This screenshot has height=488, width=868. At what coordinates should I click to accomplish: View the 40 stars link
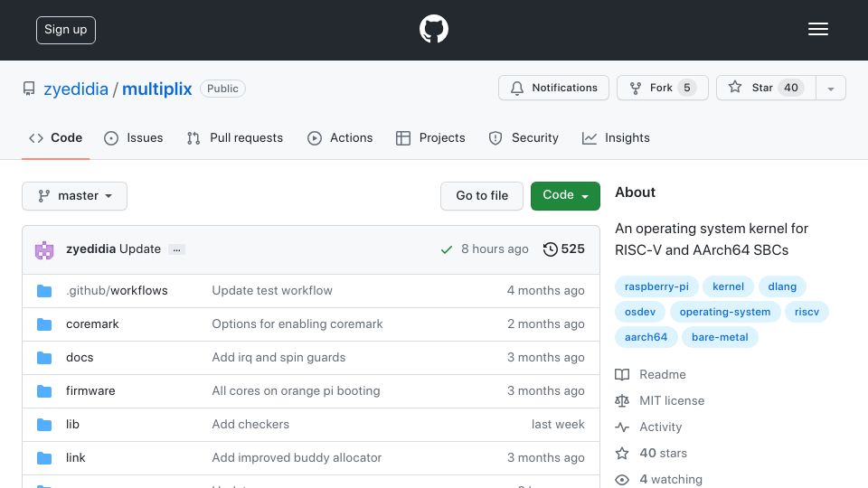point(651,453)
